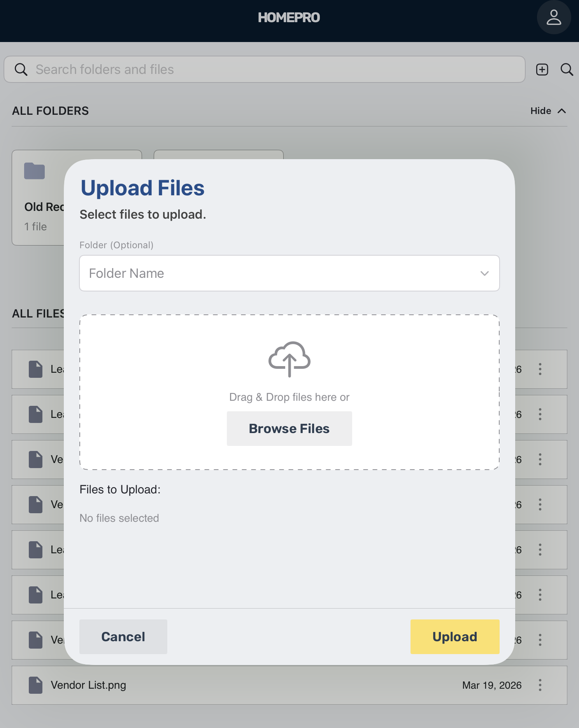
Task: Click the cloud upload icon
Action: click(x=289, y=359)
